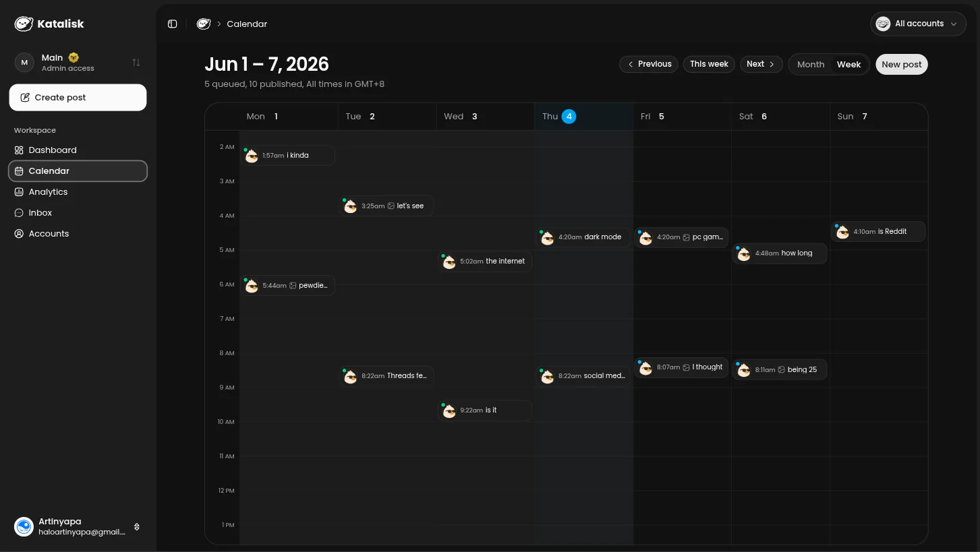Open the Inbox sidebar item
This screenshot has height=552, width=980.
click(78, 212)
